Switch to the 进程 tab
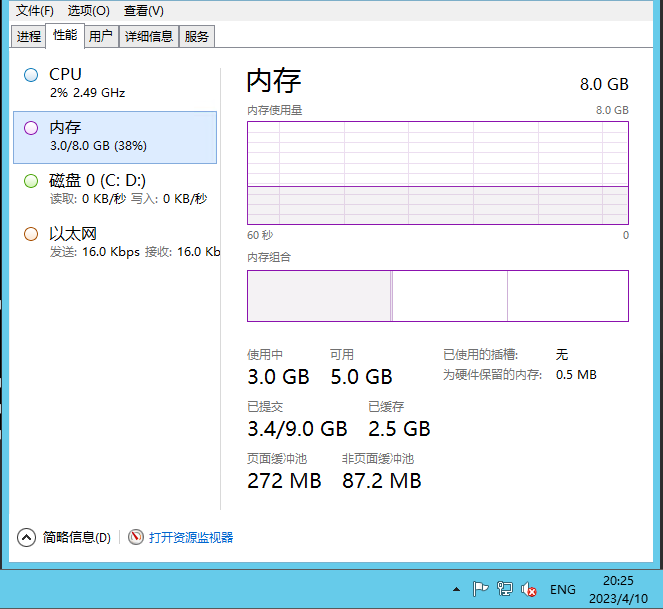 29,36
